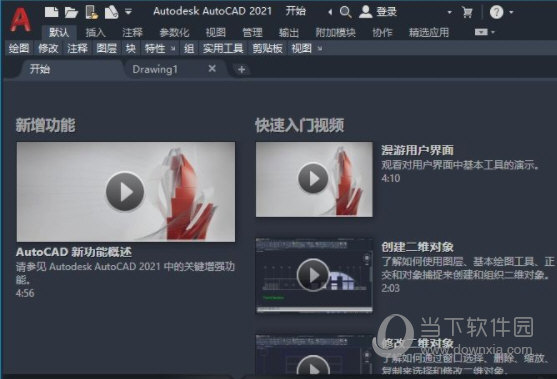Expand the Quick Access toolbar customize arrow

click(129, 12)
